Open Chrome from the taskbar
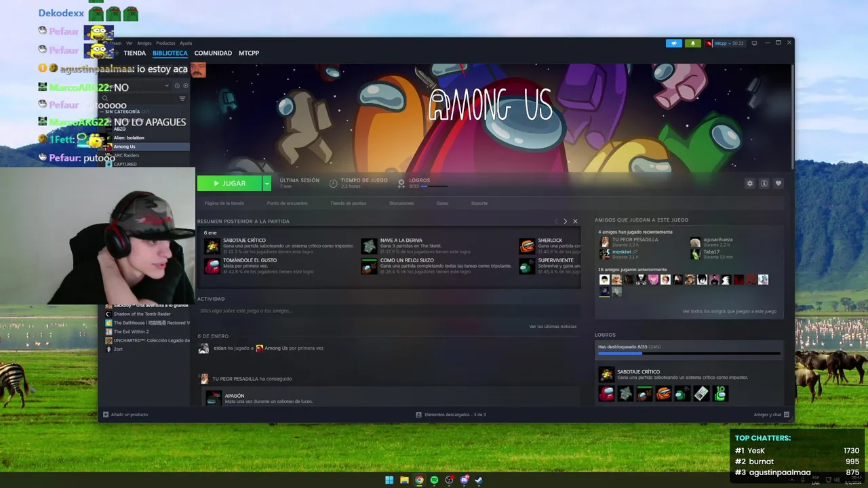The height and width of the screenshot is (488, 868). pos(419,480)
